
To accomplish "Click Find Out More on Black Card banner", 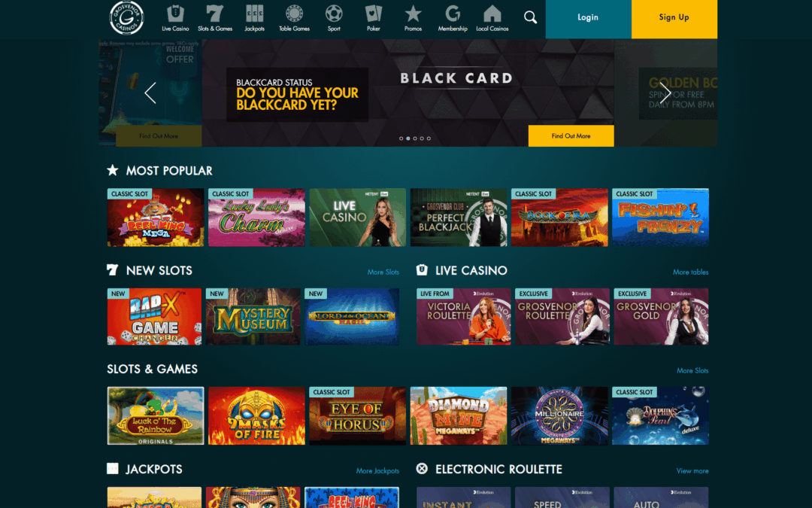I will [x=571, y=135].
